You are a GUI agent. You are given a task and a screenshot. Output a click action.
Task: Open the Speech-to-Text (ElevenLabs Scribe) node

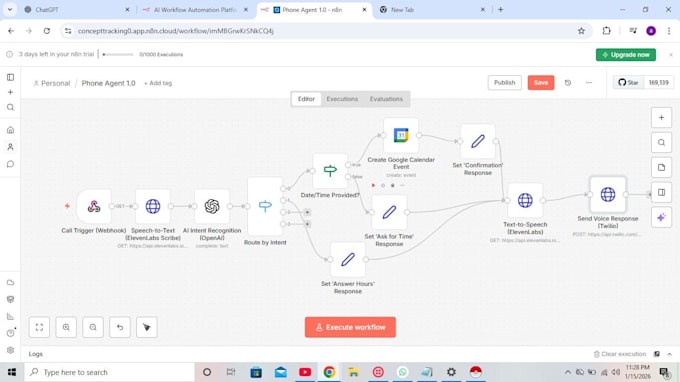click(x=153, y=206)
